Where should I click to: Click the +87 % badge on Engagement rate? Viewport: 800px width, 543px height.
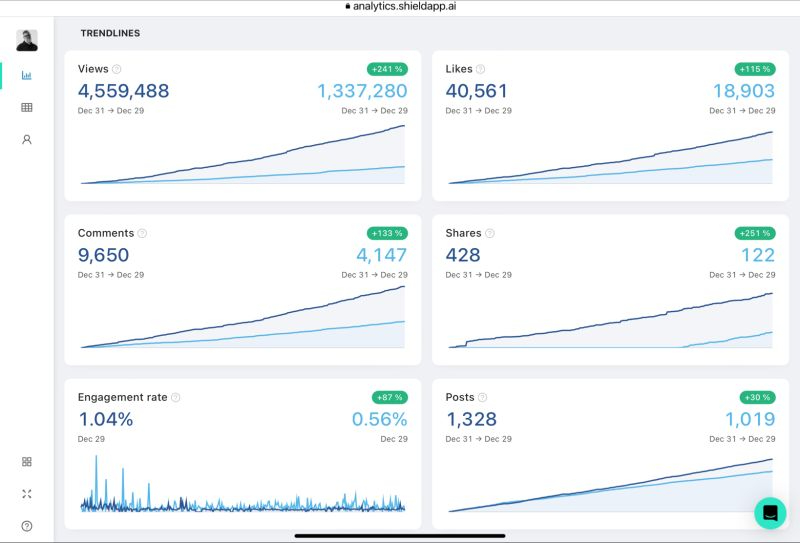pos(390,398)
